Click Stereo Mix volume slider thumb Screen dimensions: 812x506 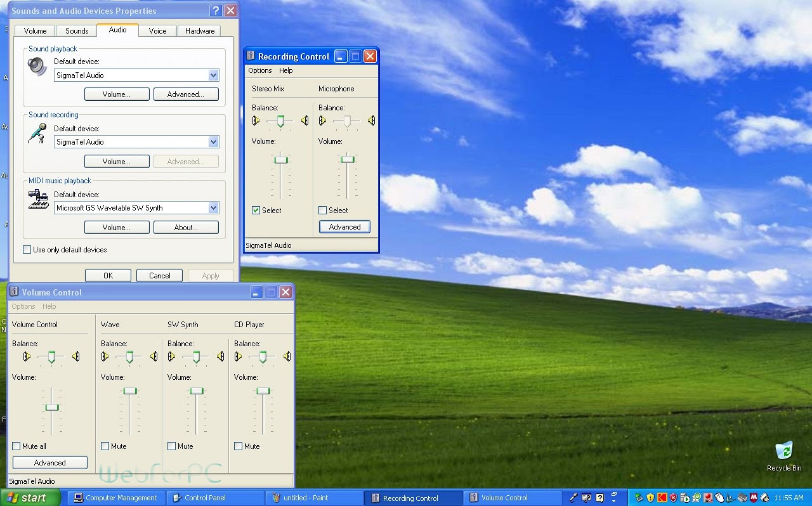tap(281, 160)
